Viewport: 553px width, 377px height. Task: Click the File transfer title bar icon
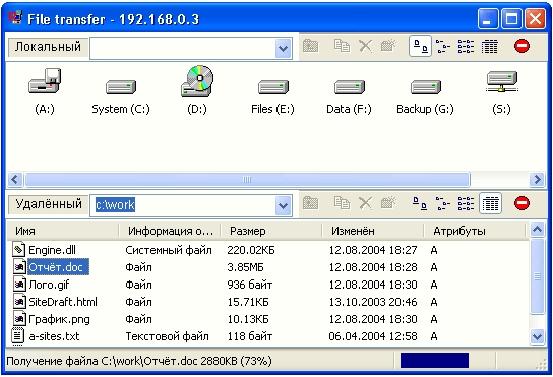[16, 18]
